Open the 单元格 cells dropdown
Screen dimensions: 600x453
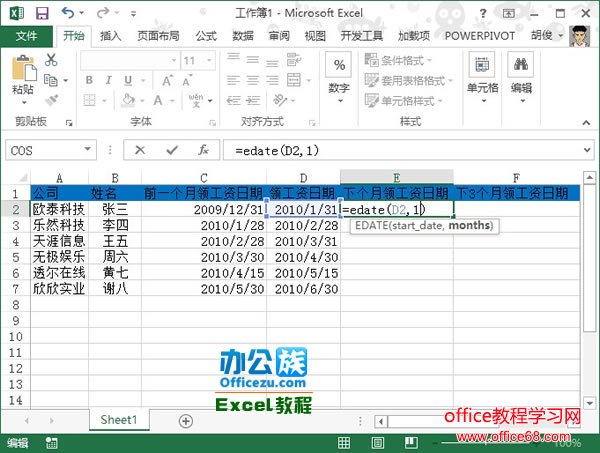click(483, 78)
